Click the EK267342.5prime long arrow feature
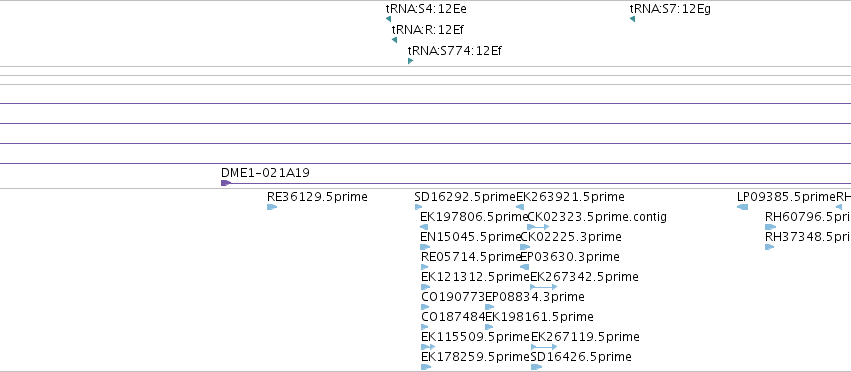The height and width of the screenshot is (372, 851). click(544, 287)
